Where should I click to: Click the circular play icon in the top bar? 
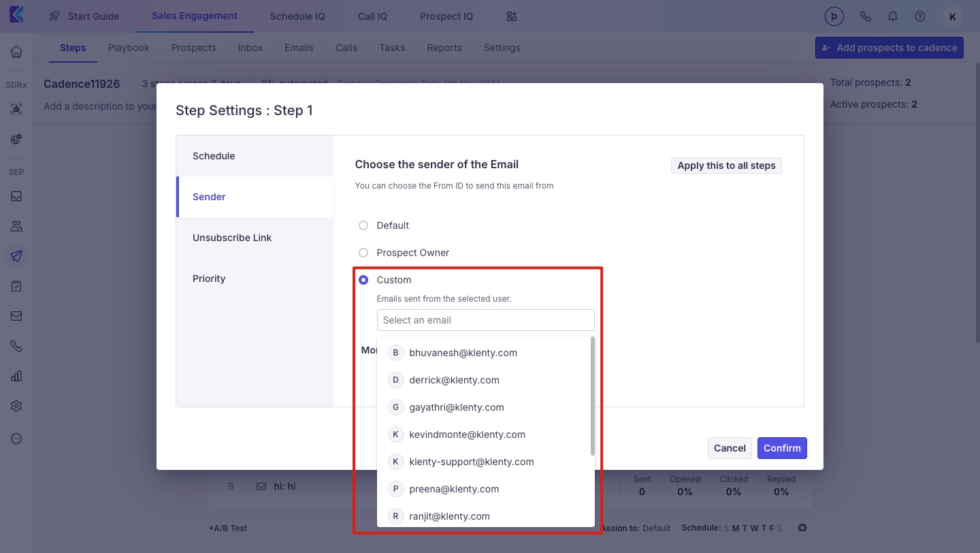point(834,16)
